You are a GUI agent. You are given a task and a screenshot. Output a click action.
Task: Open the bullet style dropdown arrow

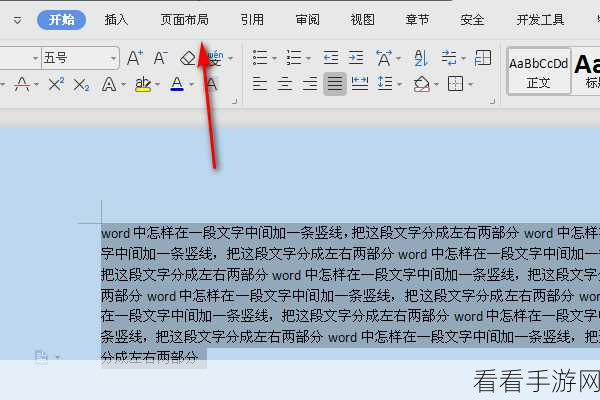click(274, 59)
